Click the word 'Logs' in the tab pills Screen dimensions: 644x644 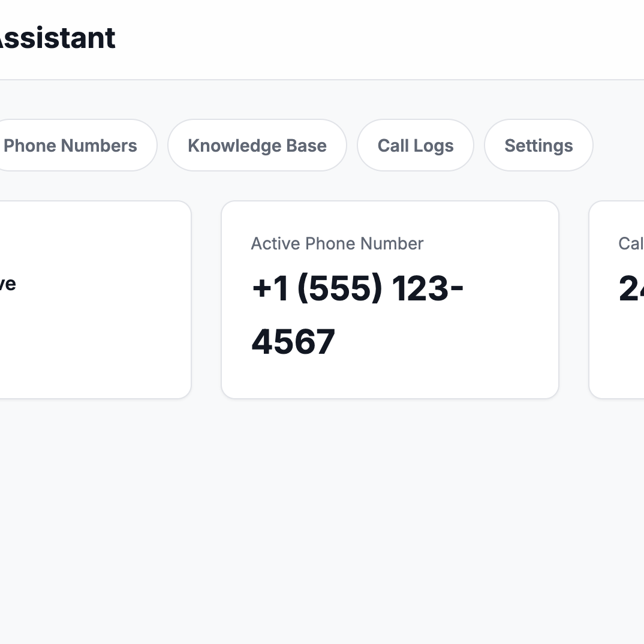click(x=434, y=146)
